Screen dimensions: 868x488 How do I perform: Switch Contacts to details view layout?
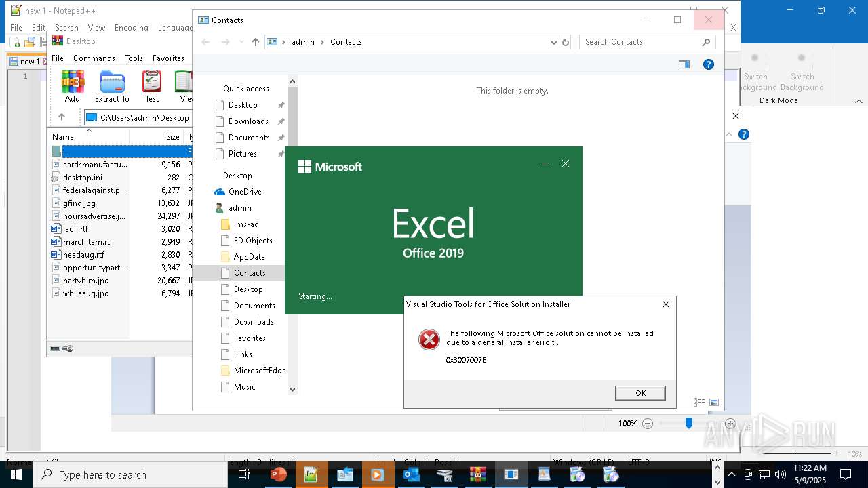pos(699,402)
